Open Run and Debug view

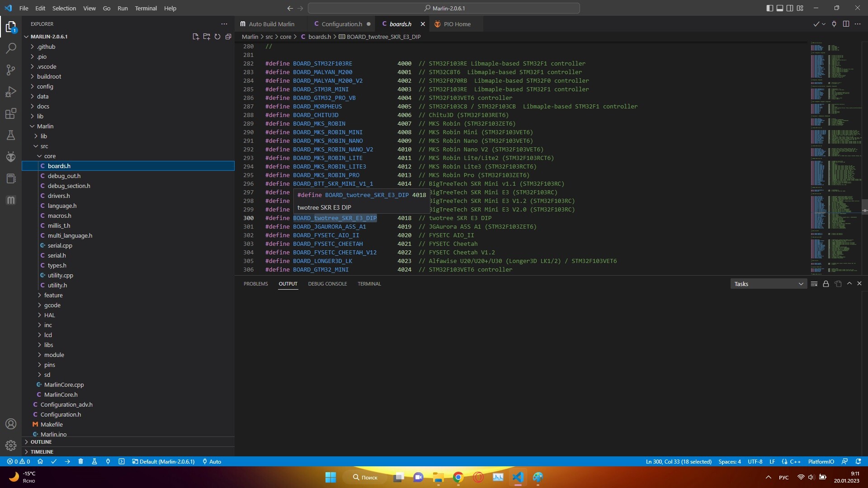pos(11,92)
